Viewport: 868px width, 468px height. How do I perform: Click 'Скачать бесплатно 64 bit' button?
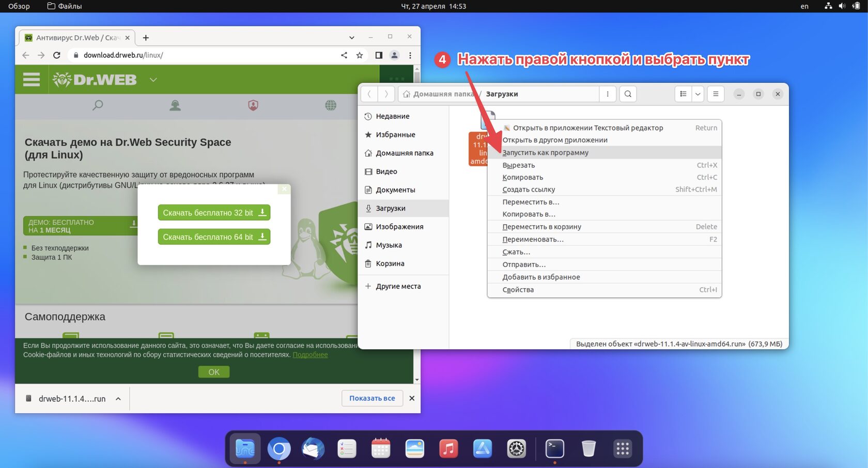[214, 237]
